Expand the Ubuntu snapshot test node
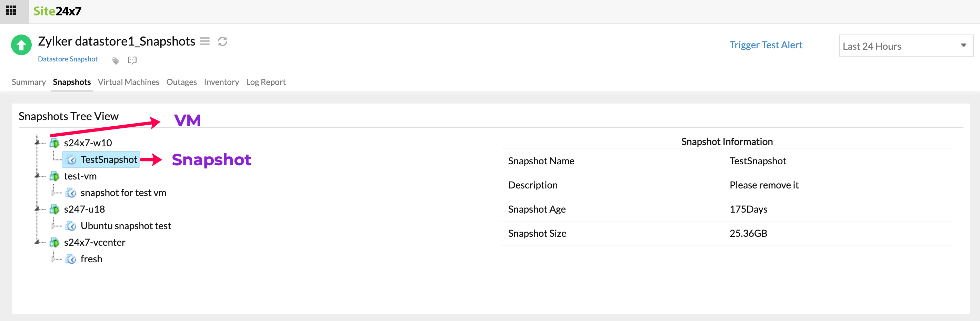Screen dimensions: 980x321 (x=53, y=226)
